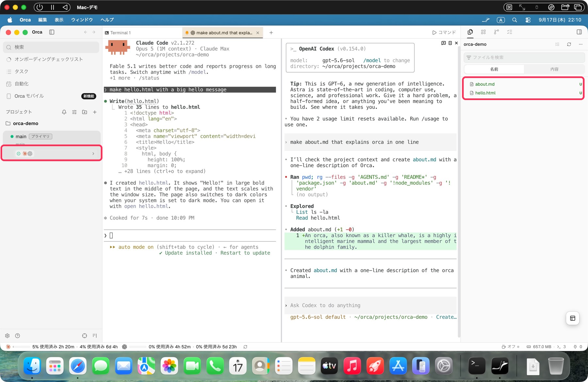Viewport: 588px width, 382px height.
Task: Open the help question mark icon
Action: (18, 336)
